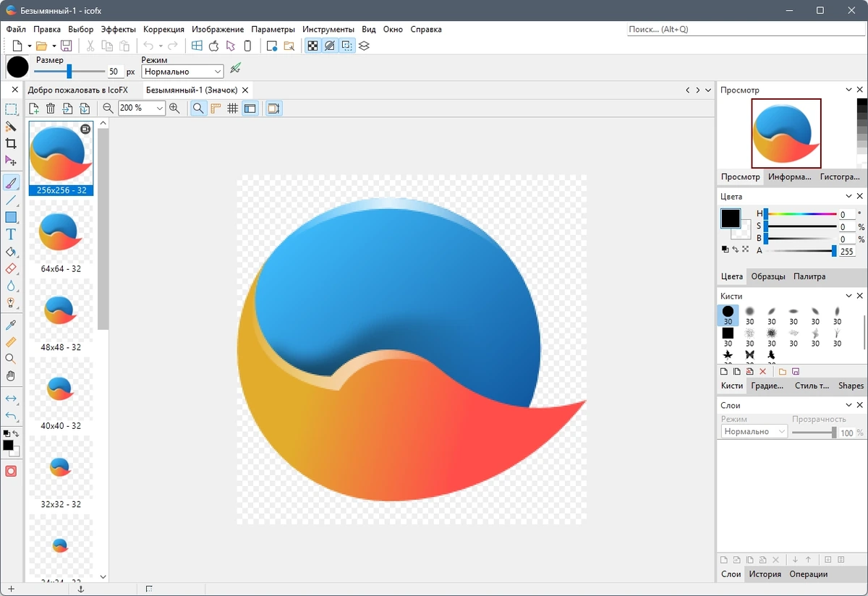Select the paint bucket fill tool
Viewport: 868px width, 596px height.
tap(11, 252)
